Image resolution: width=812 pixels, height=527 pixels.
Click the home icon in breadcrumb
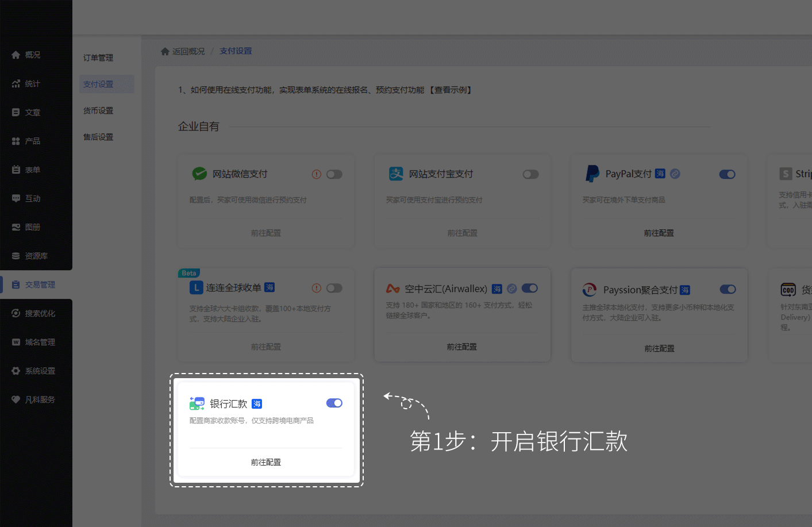coord(165,51)
